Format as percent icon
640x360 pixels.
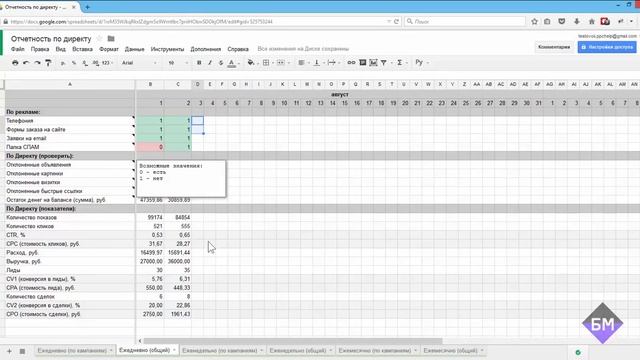click(x=74, y=63)
